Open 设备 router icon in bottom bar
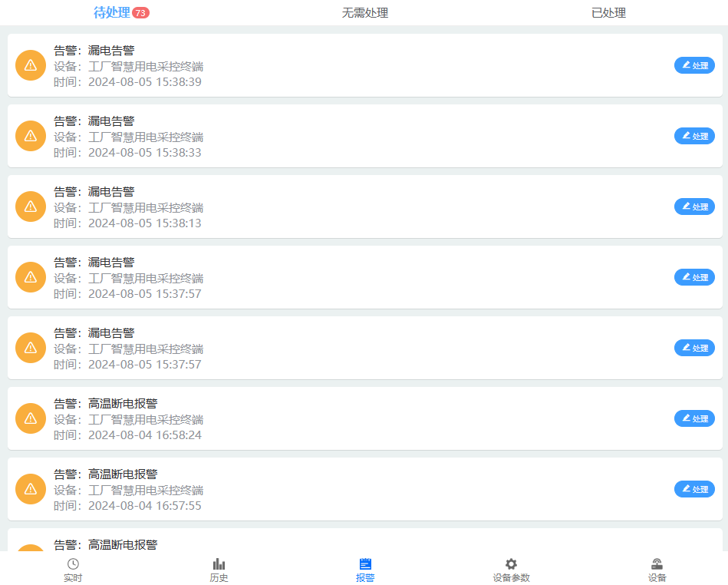This screenshot has height=585, width=728. 657,564
